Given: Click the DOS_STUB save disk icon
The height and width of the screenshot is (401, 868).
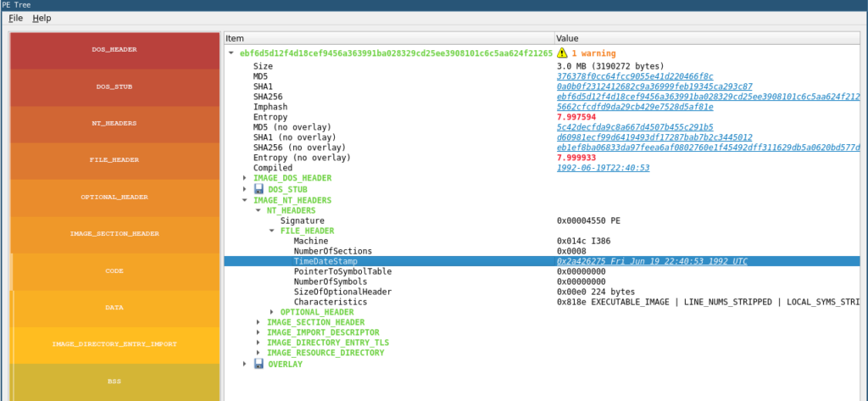Looking at the screenshot, I should point(259,189).
